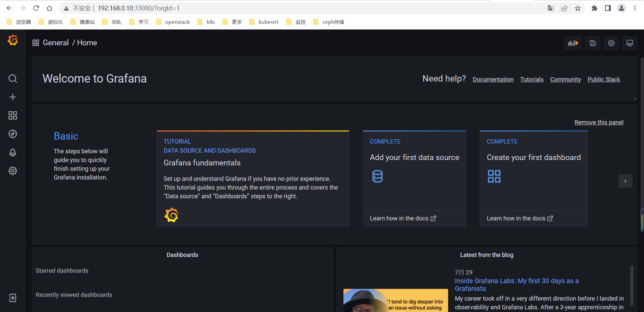
Task: Click the Starred dashboards heading
Action: (x=62, y=271)
